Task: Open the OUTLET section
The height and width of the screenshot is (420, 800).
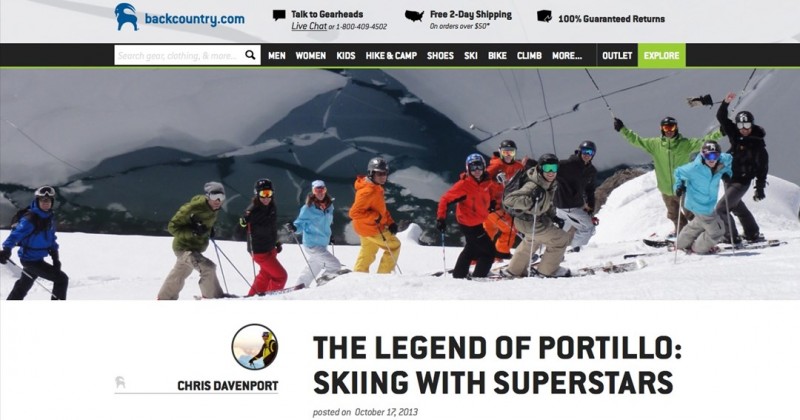Action: (x=617, y=56)
